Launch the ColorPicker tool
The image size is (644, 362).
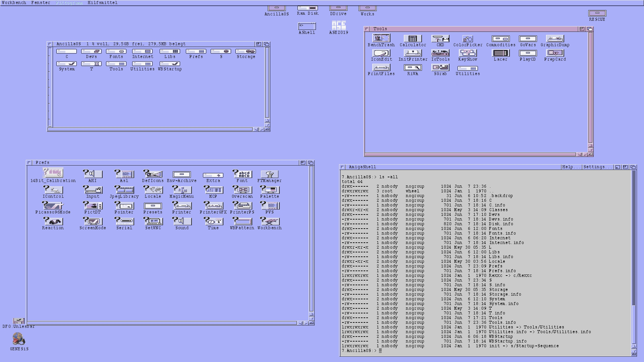[x=468, y=39]
